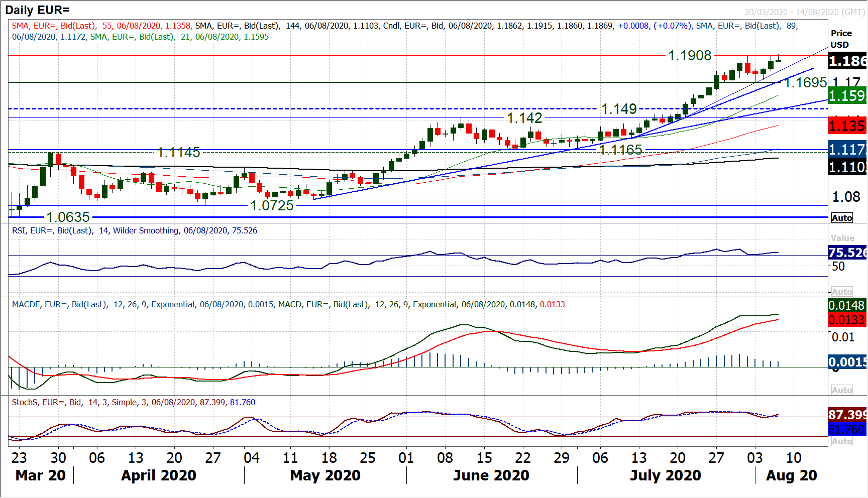868x498 pixels.
Task: Select the 1.0725 level label
Action: 272,206
